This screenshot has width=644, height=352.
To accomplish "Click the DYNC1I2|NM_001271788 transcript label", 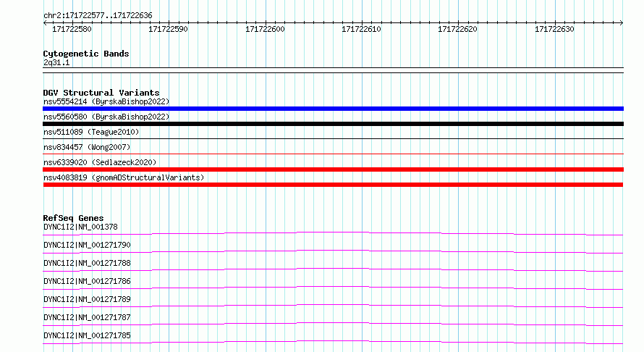I will tap(87, 263).
